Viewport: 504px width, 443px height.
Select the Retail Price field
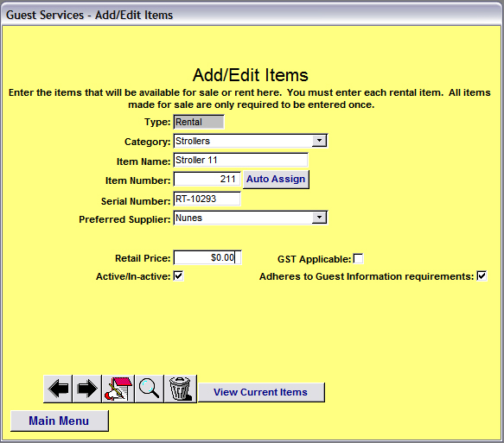click(207, 257)
